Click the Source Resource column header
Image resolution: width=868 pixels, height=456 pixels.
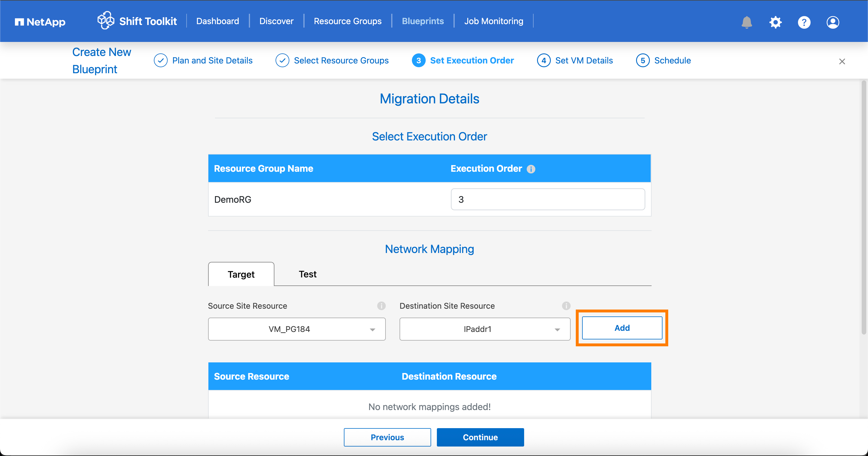click(x=251, y=376)
